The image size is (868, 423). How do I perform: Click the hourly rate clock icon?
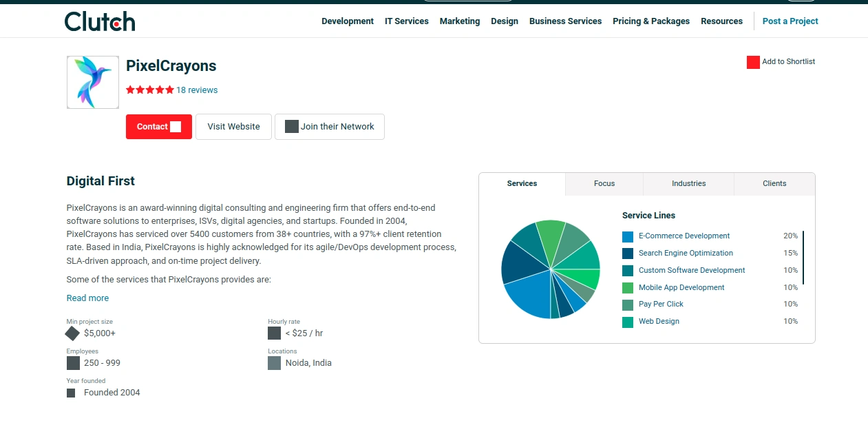coord(274,333)
